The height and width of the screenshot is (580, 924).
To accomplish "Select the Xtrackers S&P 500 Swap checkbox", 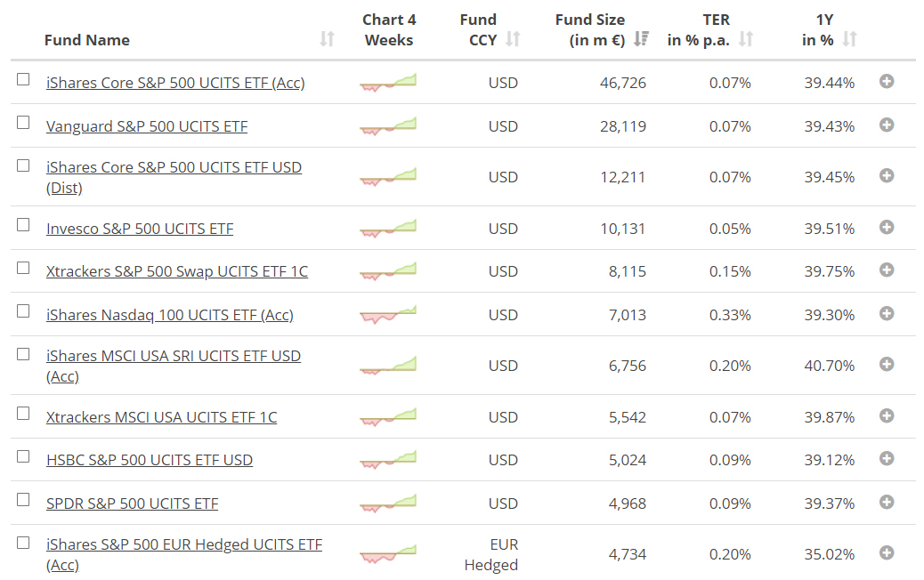I will coord(23,268).
